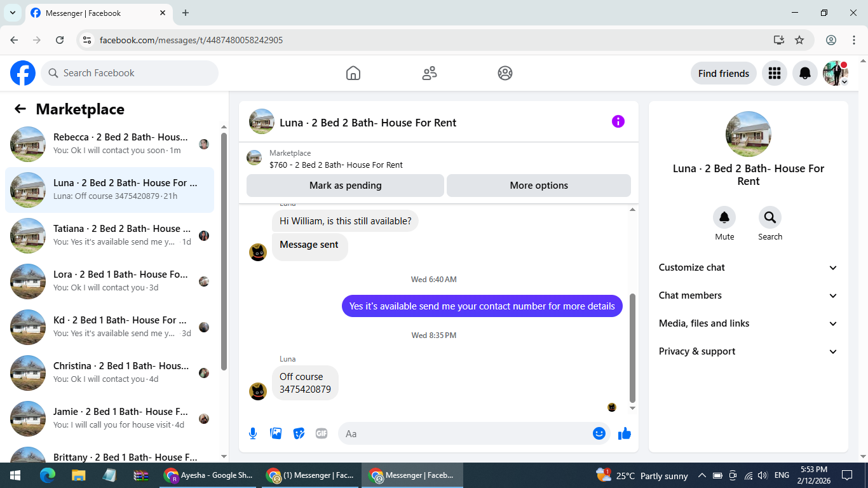Go back using the Marketplace back arrow
Image resolution: width=868 pixels, height=488 pixels.
click(20, 109)
